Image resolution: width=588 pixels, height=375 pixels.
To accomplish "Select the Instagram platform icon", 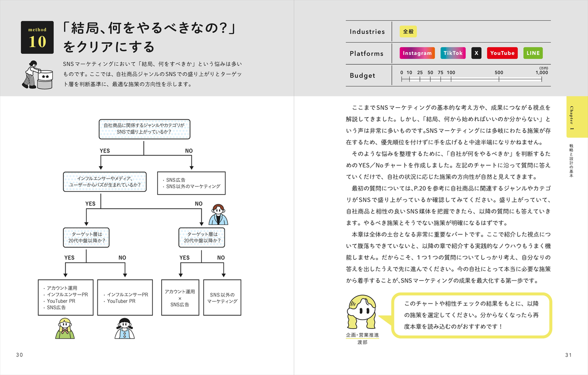I will pos(417,52).
